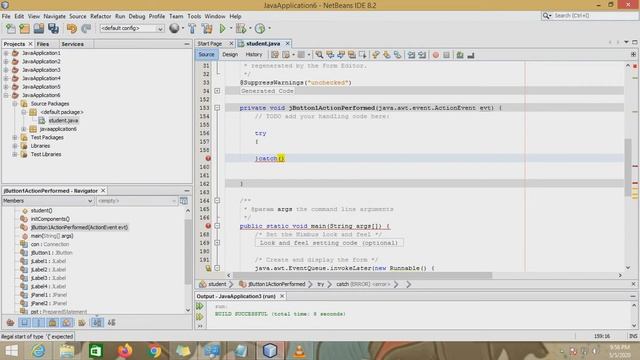Click the stop macro recording icon
Image resolution: width=640 pixels, height=360 pixels.
447,55
